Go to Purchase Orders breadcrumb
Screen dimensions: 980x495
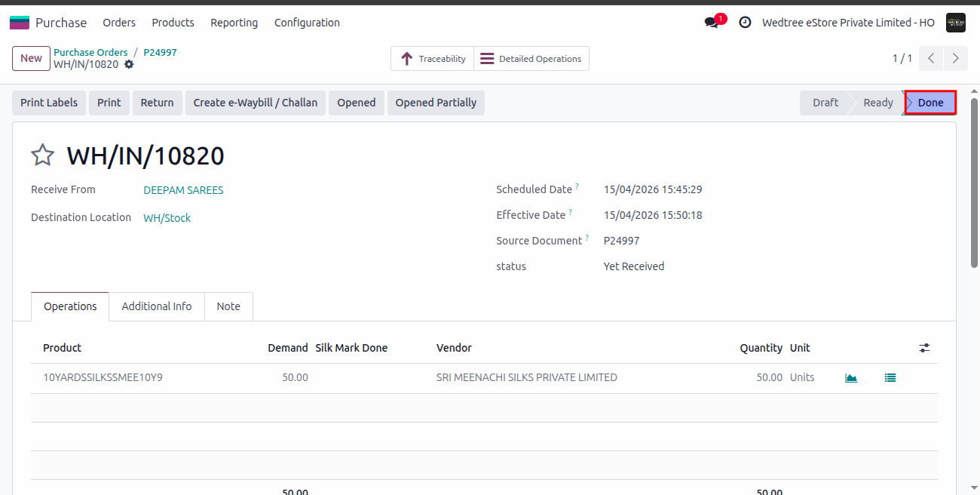(90, 52)
